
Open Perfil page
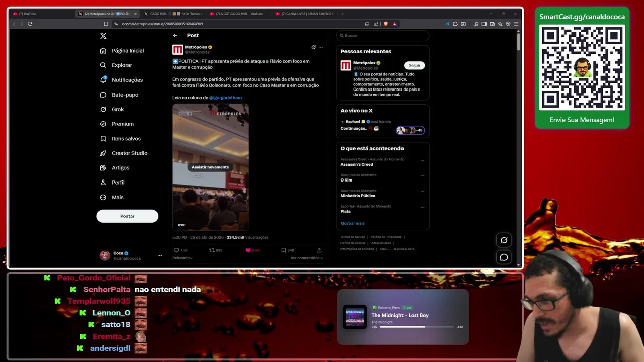point(112,183)
